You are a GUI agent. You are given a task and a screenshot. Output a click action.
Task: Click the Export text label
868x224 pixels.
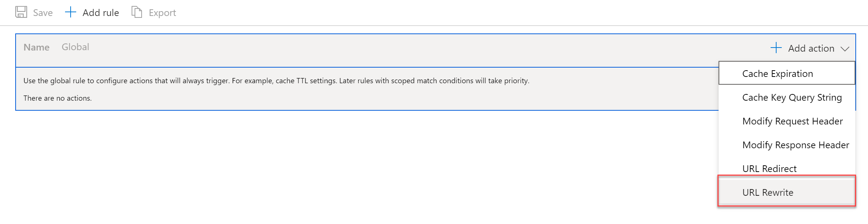click(x=162, y=13)
